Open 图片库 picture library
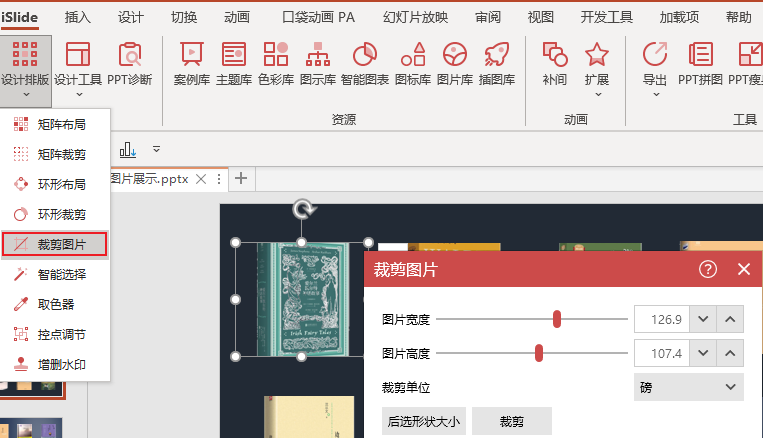The width and height of the screenshot is (763, 438). 455,64
